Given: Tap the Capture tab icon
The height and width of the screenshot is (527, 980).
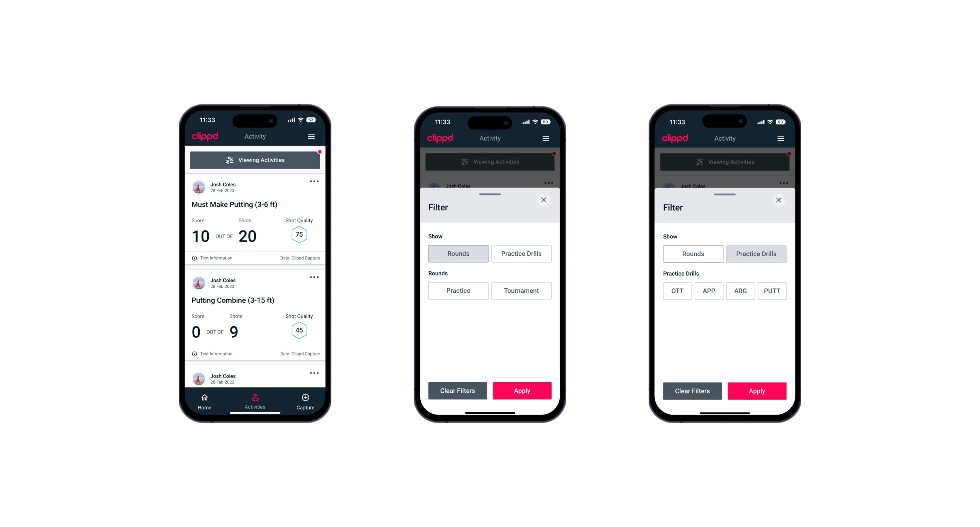Looking at the screenshot, I should 305,398.
